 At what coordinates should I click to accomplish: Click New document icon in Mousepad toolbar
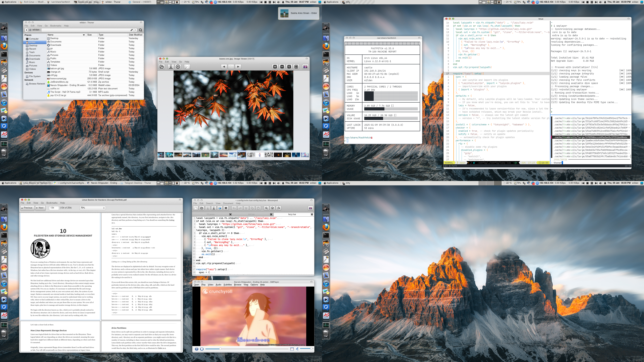click(x=196, y=208)
